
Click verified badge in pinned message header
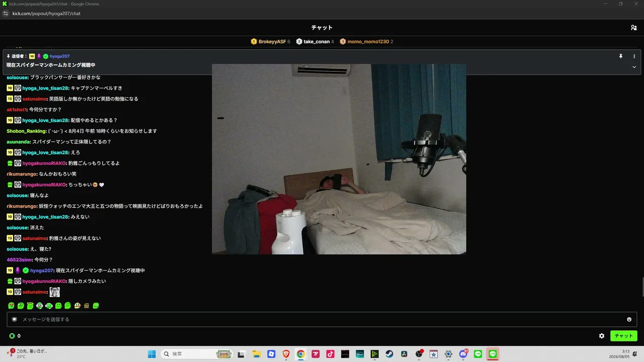click(x=45, y=56)
